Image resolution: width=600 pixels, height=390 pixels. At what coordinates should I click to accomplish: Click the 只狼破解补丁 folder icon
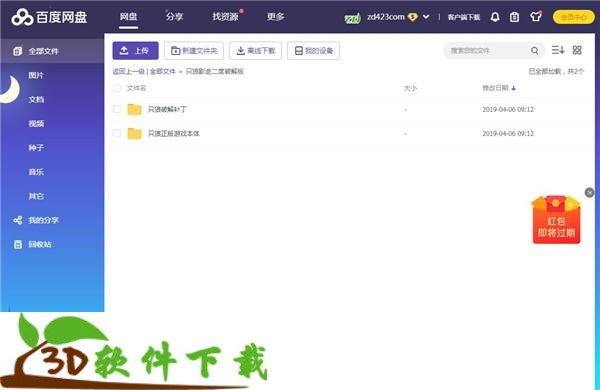134,109
